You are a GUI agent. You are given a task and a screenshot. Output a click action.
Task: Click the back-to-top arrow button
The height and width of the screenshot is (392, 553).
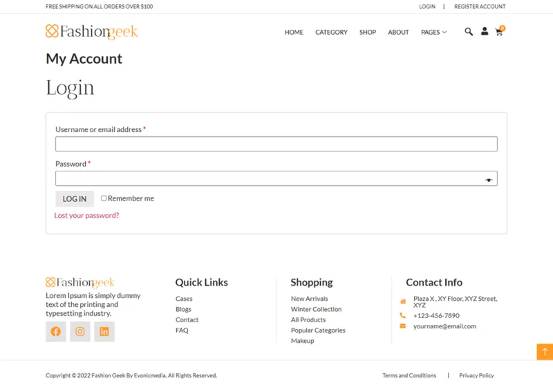coord(545,352)
